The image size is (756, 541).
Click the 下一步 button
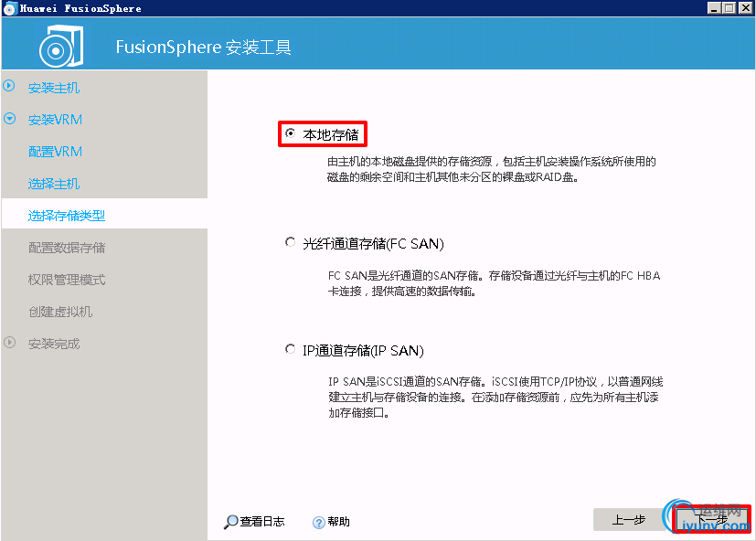tap(711, 519)
